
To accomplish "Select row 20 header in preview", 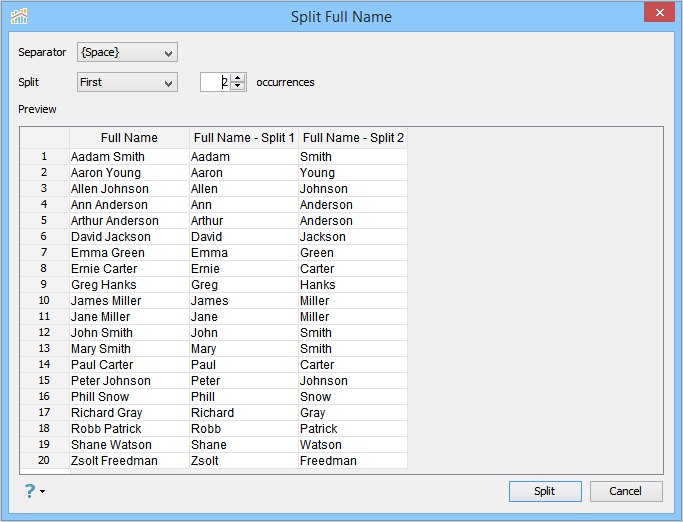I will click(x=44, y=460).
